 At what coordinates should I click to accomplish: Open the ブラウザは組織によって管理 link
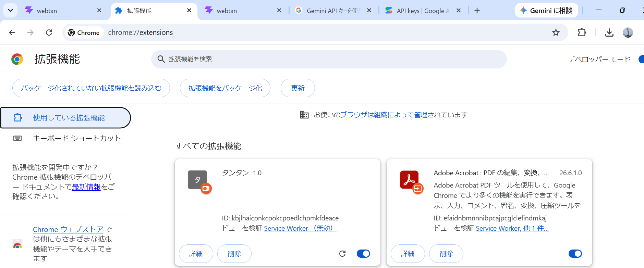coord(384,115)
